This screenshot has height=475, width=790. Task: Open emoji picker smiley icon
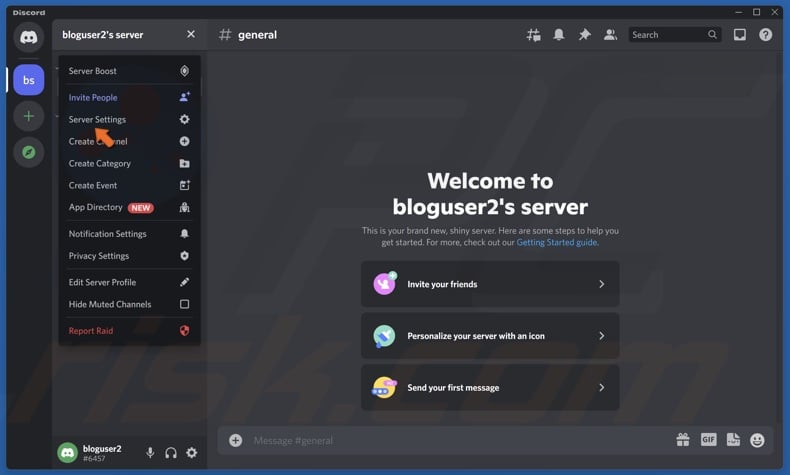point(757,441)
